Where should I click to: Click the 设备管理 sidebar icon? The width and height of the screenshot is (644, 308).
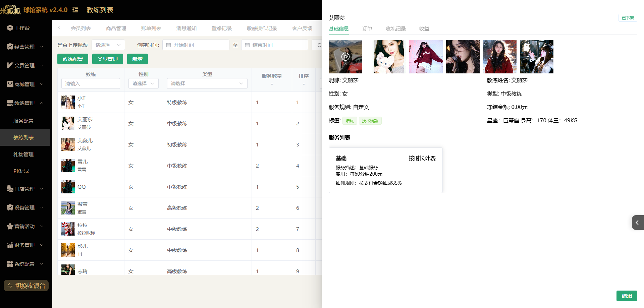point(10,207)
